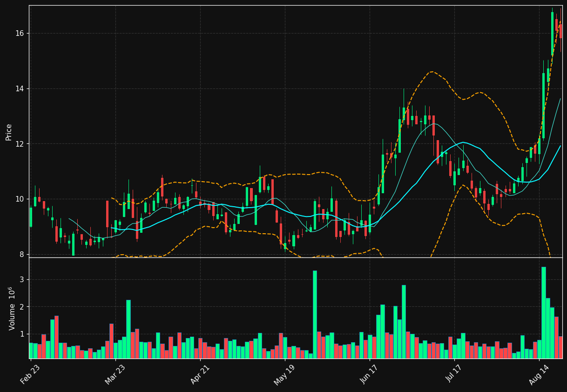The height and width of the screenshot is (392, 567).
Task: Click the price axis value 16
Action: point(20,34)
